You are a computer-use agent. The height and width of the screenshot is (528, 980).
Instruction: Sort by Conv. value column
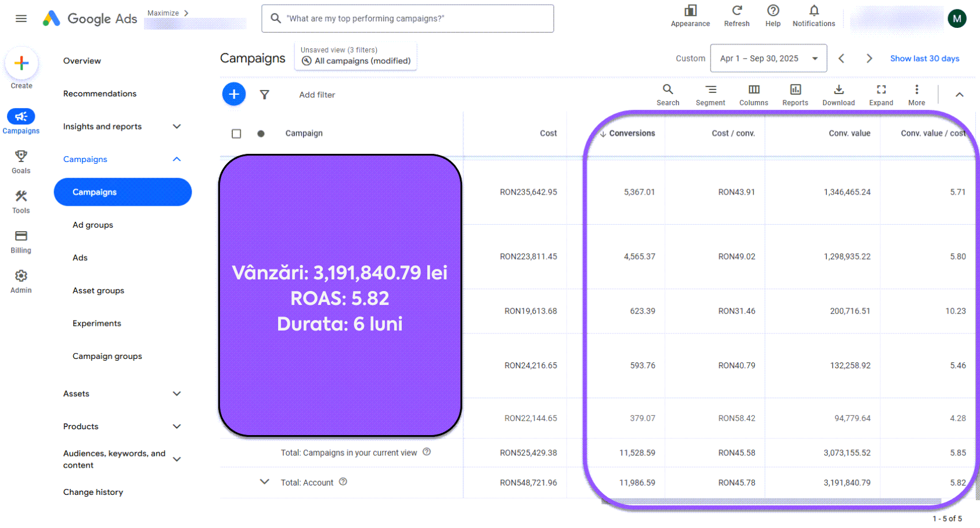(849, 134)
